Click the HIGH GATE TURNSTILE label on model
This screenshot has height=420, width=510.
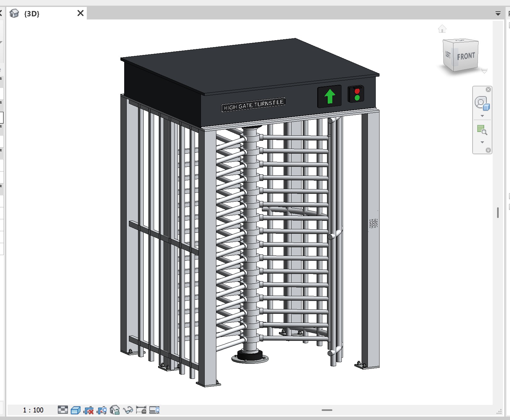click(253, 105)
